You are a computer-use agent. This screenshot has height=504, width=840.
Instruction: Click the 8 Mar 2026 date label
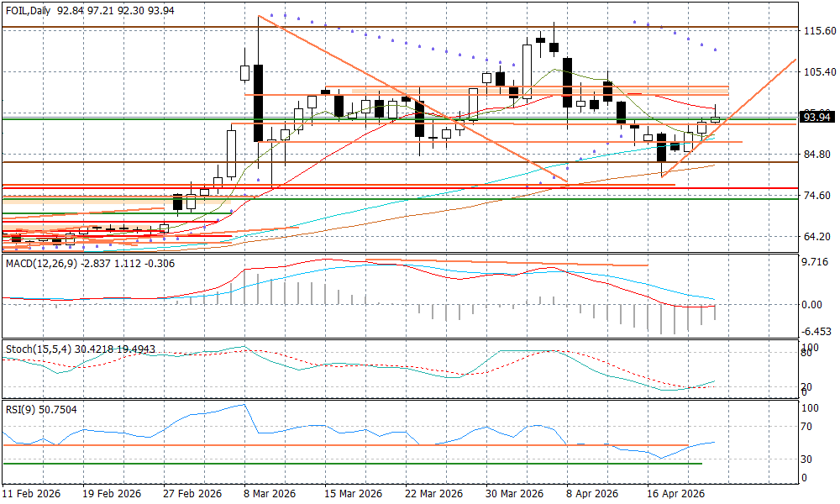[x=268, y=494]
